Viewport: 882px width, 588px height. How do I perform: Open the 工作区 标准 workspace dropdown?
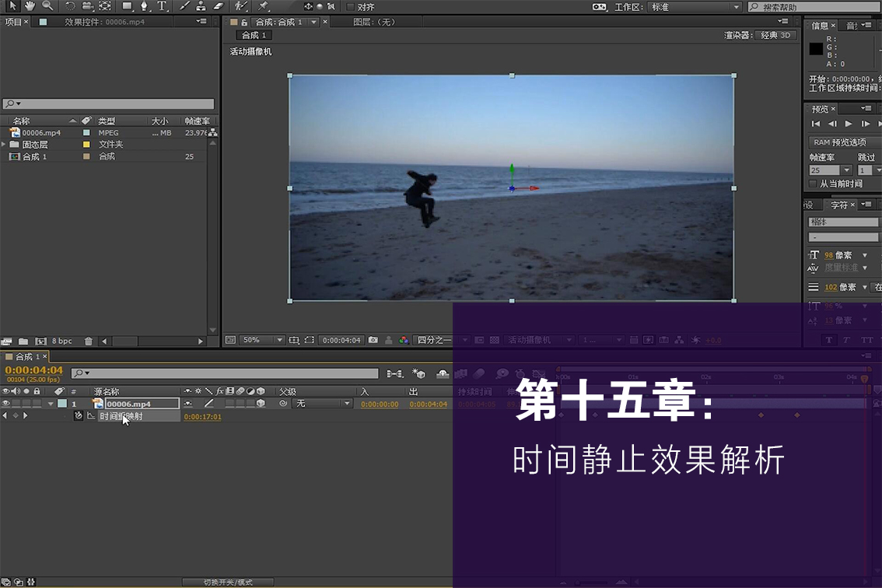[x=695, y=7]
